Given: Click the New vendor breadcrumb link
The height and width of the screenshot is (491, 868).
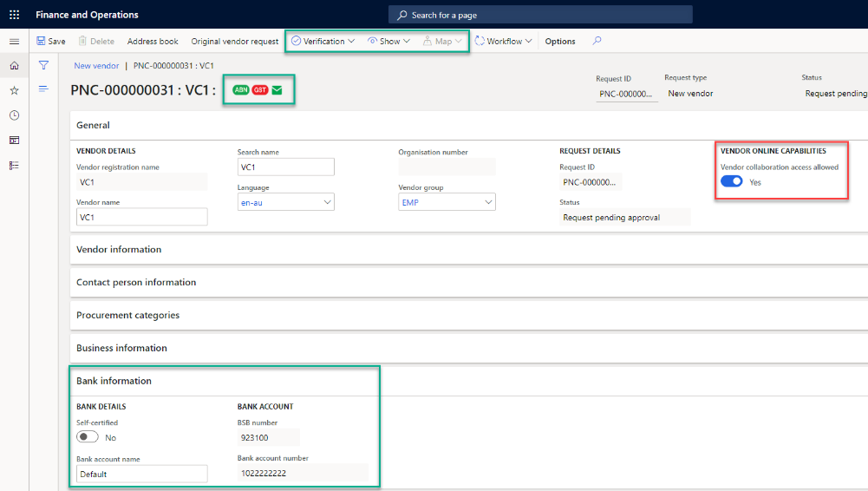Looking at the screenshot, I should click(x=96, y=65).
